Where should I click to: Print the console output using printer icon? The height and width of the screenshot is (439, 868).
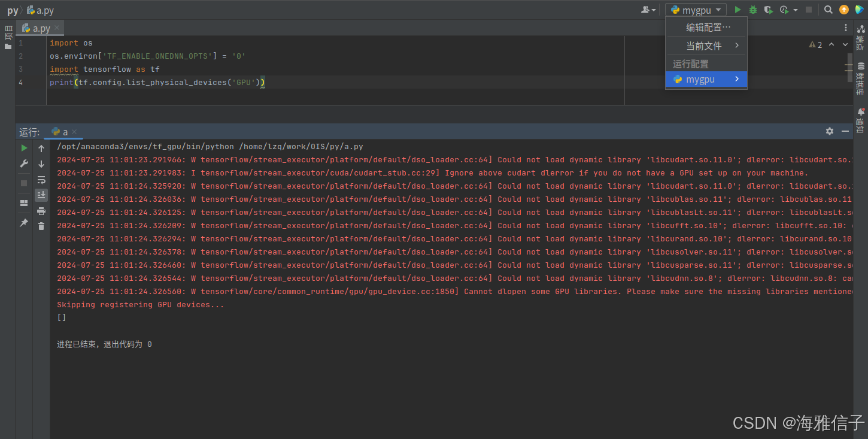pyautogui.click(x=41, y=211)
